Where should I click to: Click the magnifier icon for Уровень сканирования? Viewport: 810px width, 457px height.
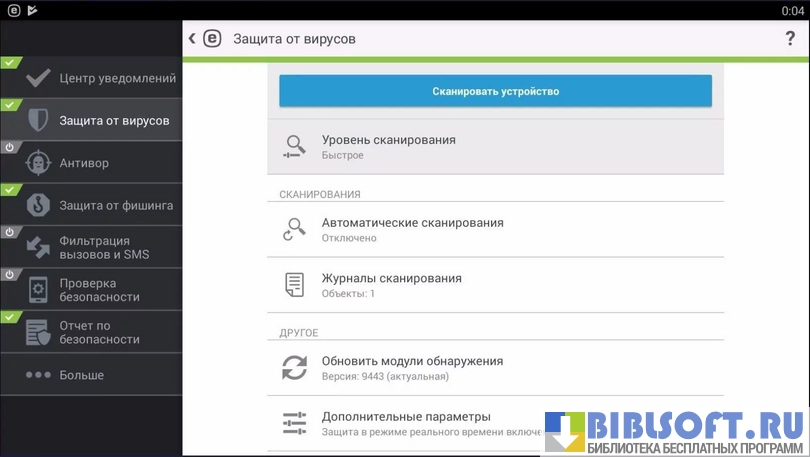point(294,147)
